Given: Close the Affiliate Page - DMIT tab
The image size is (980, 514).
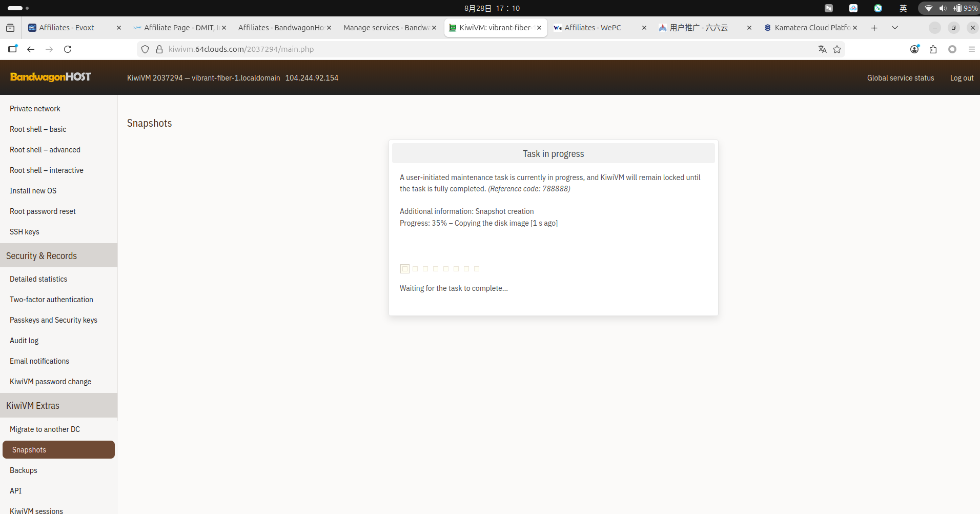Looking at the screenshot, I should coord(224,28).
